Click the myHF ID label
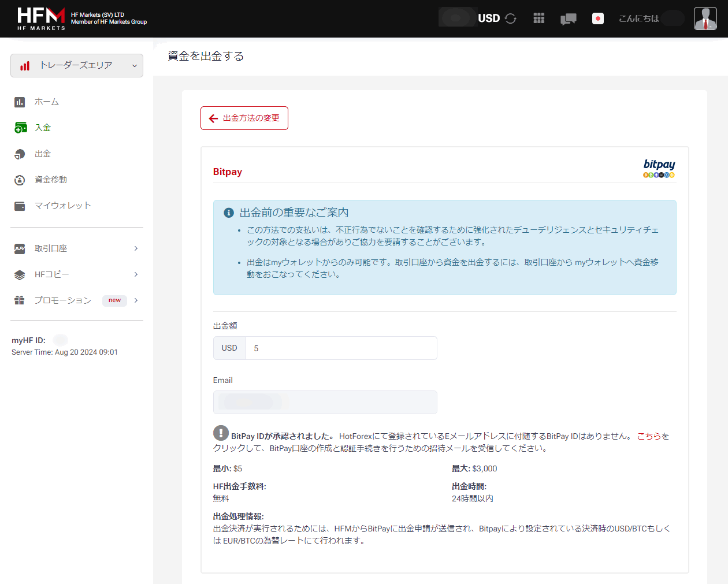The width and height of the screenshot is (728, 584). pos(28,340)
